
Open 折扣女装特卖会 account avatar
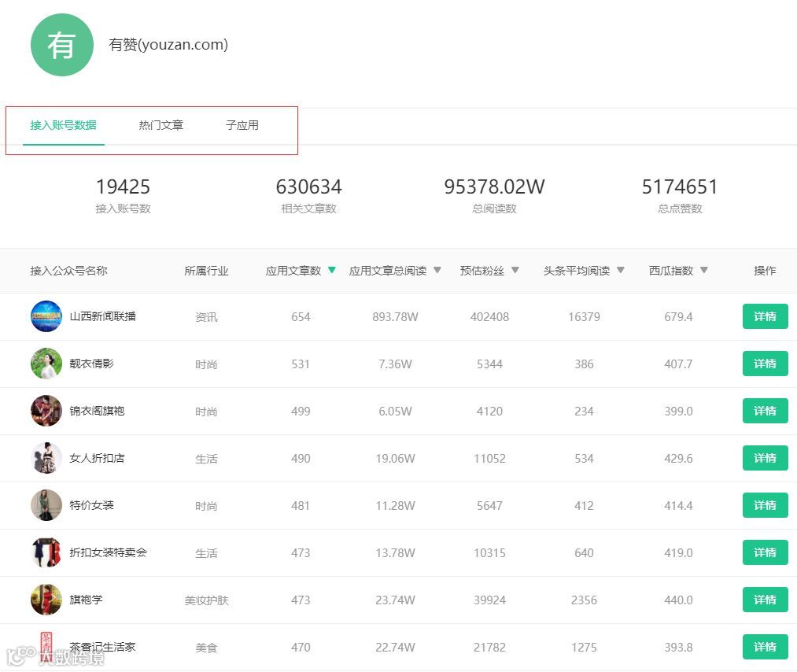pos(46,552)
